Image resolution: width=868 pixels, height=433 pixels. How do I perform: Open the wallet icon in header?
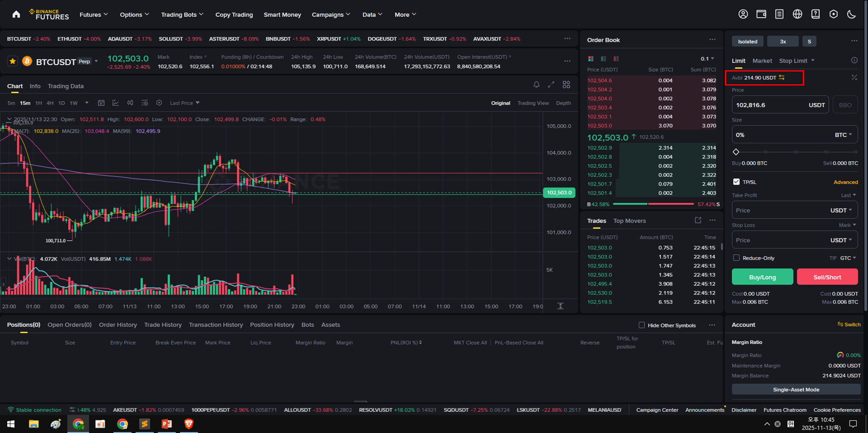(x=761, y=14)
